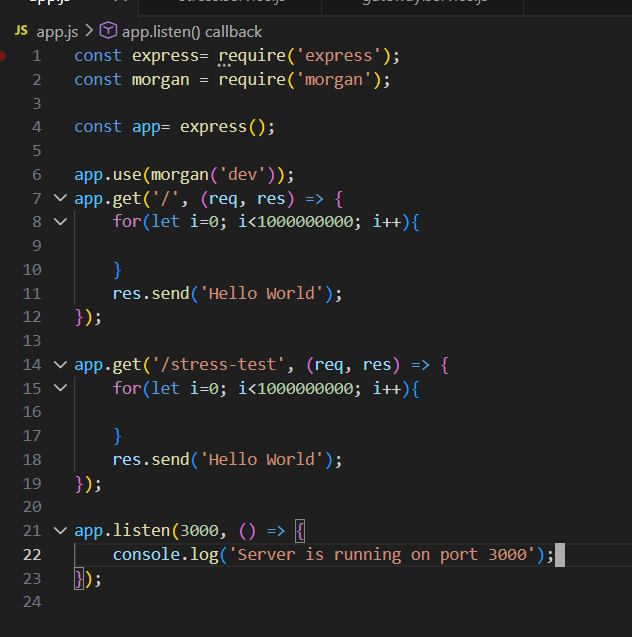Click 'Server is running on port 3000' string
The height and width of the screenshot is (637, 632).
tap(382, 555)
